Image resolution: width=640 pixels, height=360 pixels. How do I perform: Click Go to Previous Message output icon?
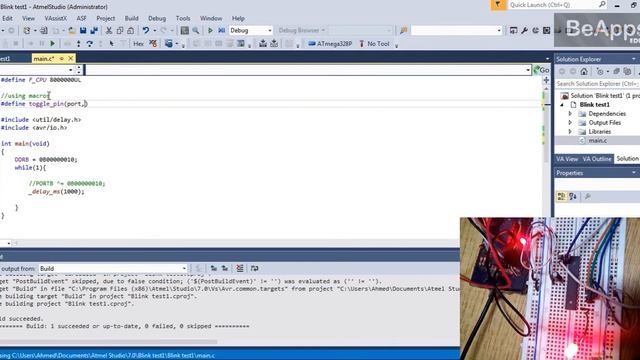213,268
